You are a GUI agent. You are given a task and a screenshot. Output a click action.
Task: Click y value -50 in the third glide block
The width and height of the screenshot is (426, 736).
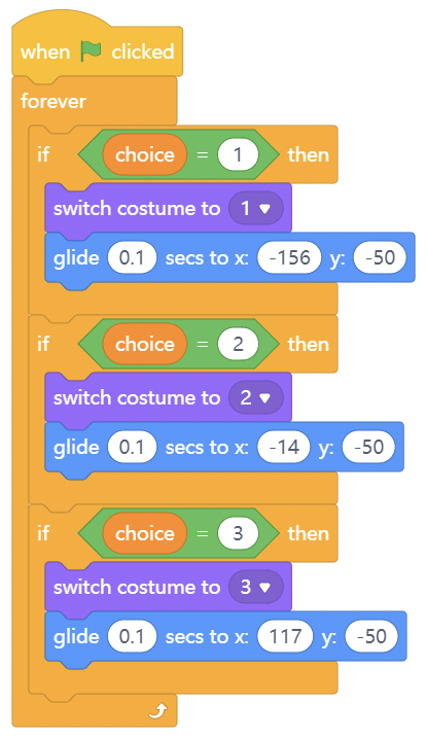click(x=372, y=636)
